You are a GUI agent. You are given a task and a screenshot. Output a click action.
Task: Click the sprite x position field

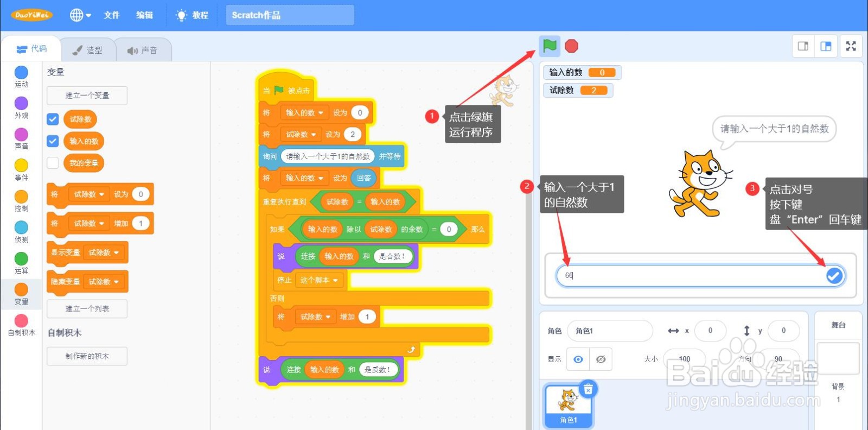pos(710,331)
